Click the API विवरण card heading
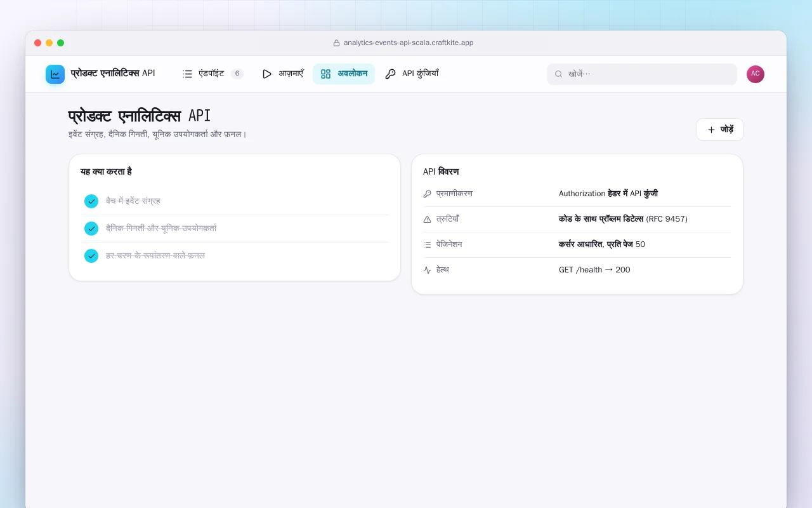The image size is (812, 508). tap(441, 172)
